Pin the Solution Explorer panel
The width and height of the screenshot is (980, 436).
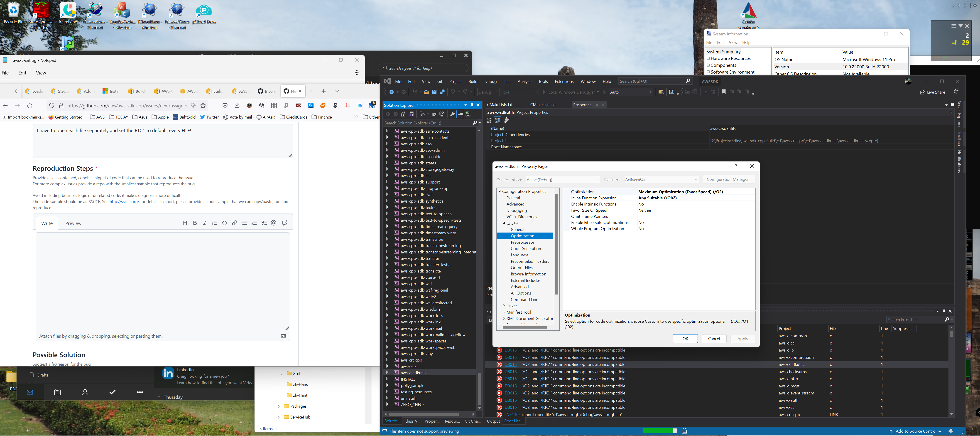click(472, 105)
